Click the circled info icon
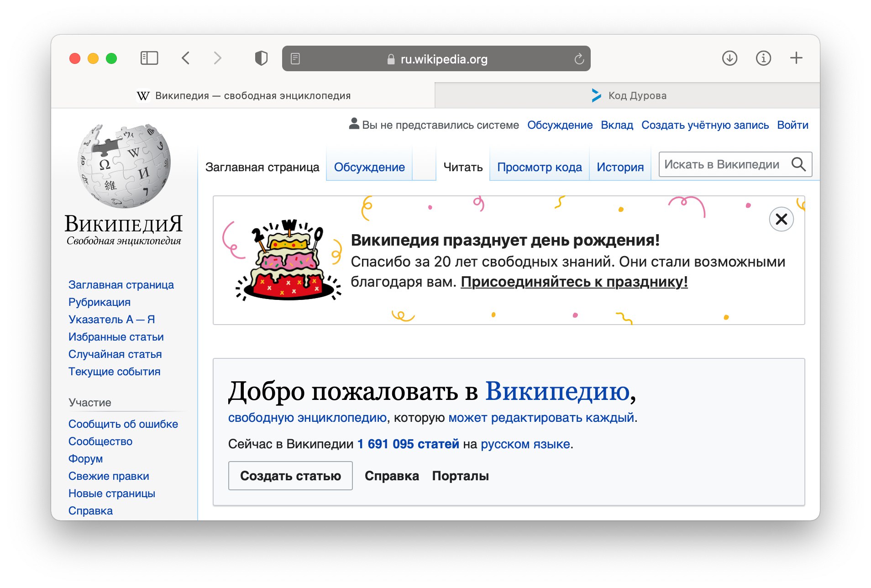The height and width of the screenshot is (588, 871). click(x=763, y=58)
